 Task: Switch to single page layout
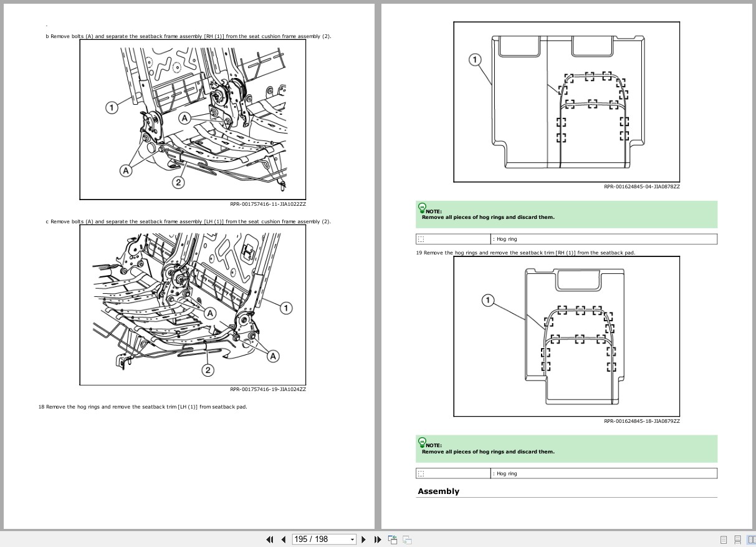point(724,540)
